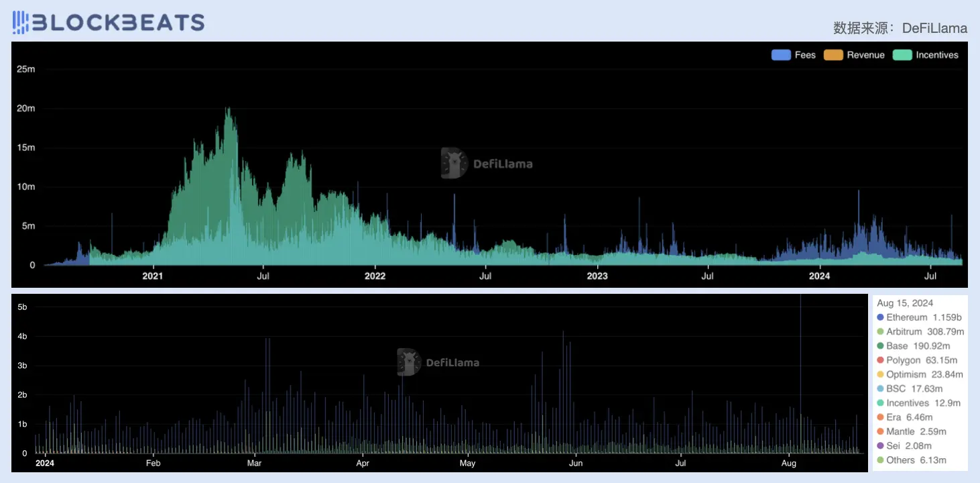The height and width of the screenshot is (483, 980).
Task: Click the Mar label on the bottom chart axis
Action: tap(254, 463)
